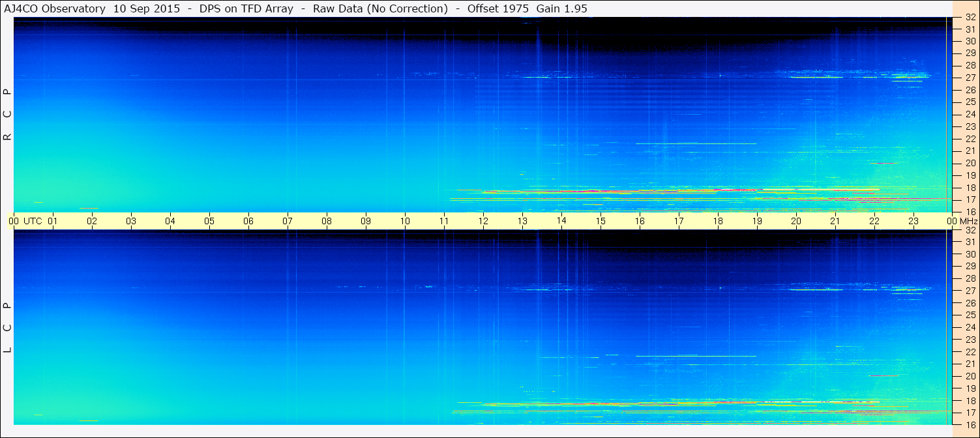Click the 23 MHz label of LCP panel
980x438 pixels.
[x=970, y=340]
